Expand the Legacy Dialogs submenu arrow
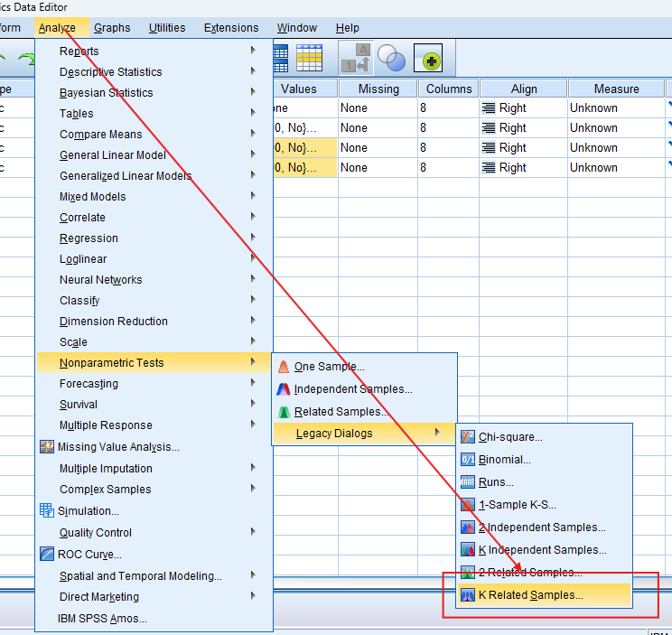The image size is (672, 635). tap(438, 434)
